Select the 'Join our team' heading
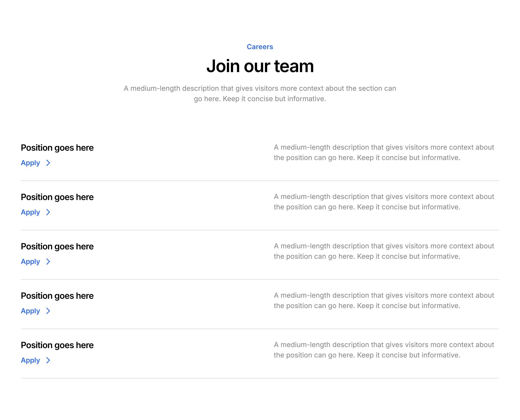This screenshot has width=520, height=420. [x=260, y=66]
